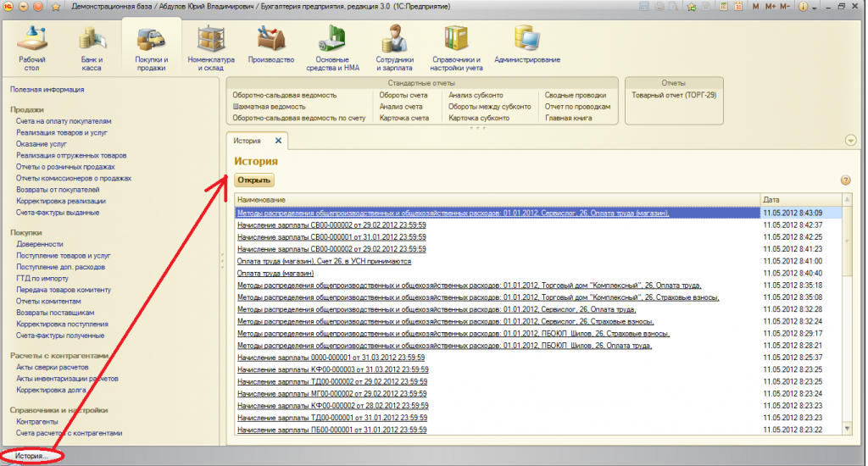Click the yellow help question mark icon
The height and width of the screenshot is (466, 868).
tap(845, 180)
